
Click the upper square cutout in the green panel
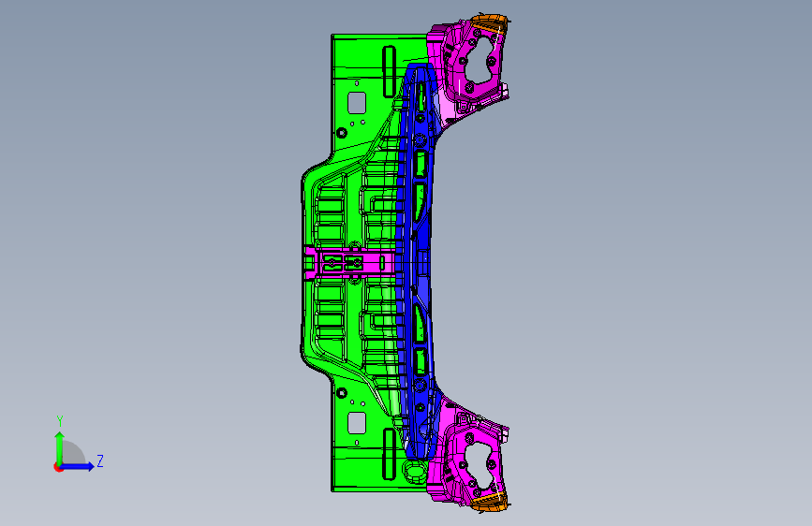pos(357,103)
